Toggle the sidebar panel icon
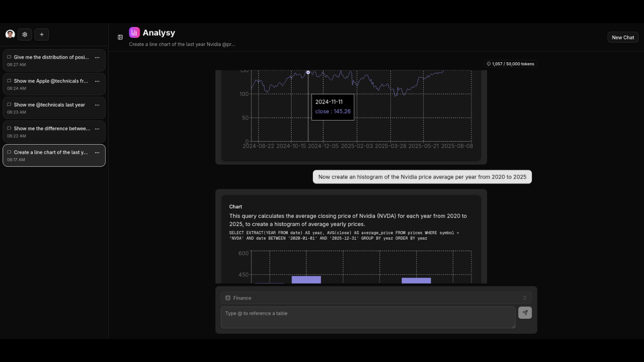The width and height of the screenshot is (644, 362). pos(120,37)
